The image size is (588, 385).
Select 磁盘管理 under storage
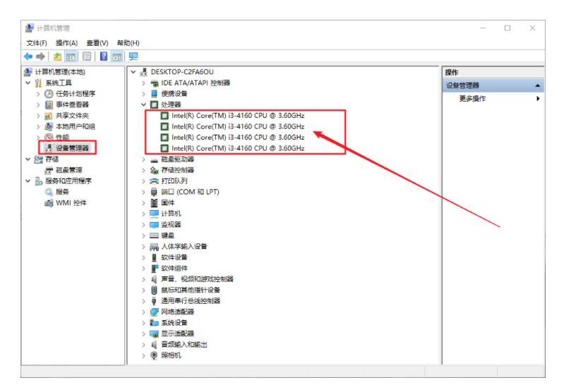(69, 170)
